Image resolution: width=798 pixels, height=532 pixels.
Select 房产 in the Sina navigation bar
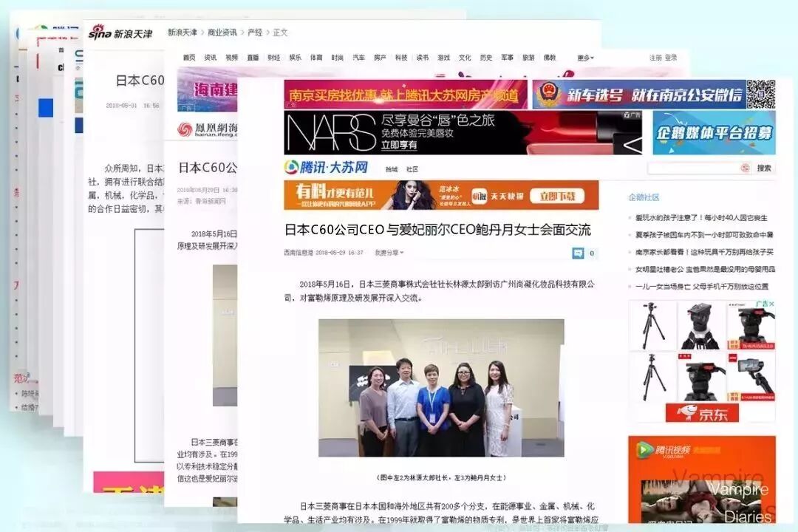click(380, 58)
